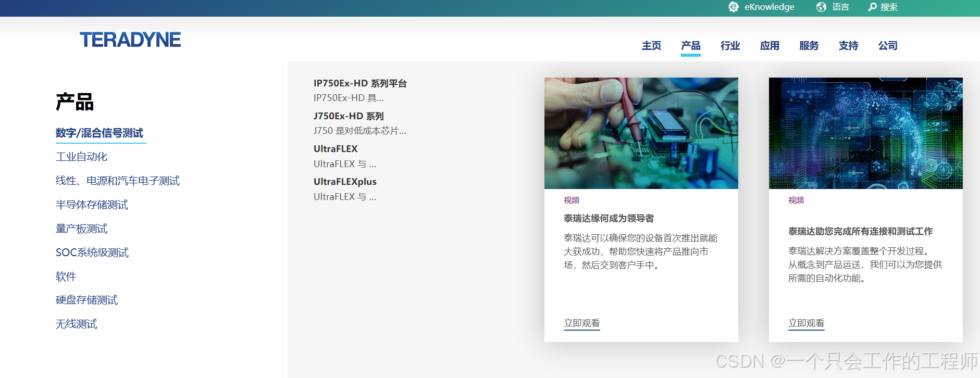
Task: Click 视频 label on second card
Action: tap(796, 200)
